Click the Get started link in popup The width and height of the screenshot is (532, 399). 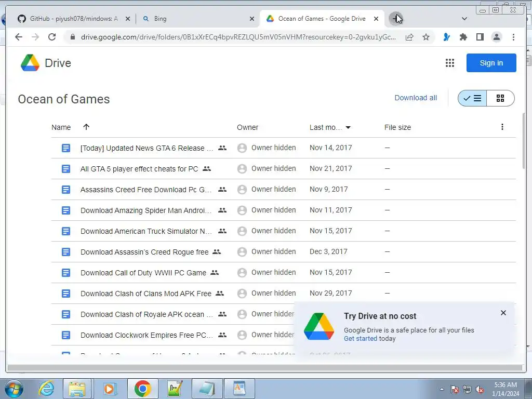(x=361, y=339)
